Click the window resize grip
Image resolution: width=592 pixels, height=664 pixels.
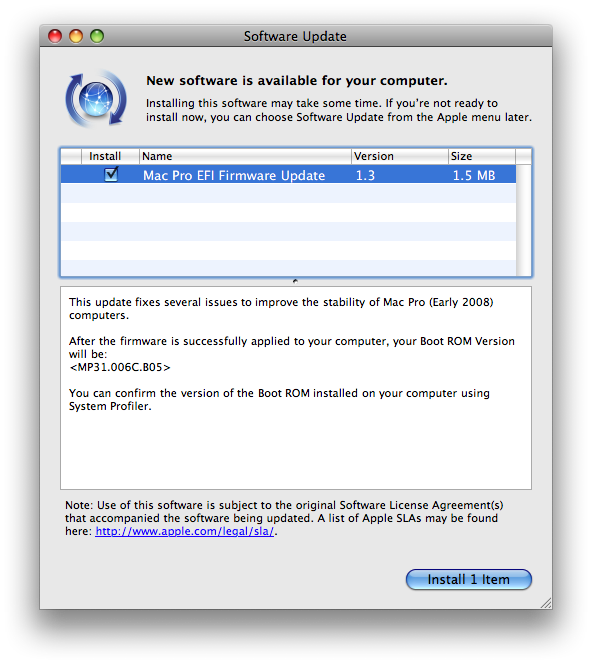pyautogui.click(x=546, y=603)
